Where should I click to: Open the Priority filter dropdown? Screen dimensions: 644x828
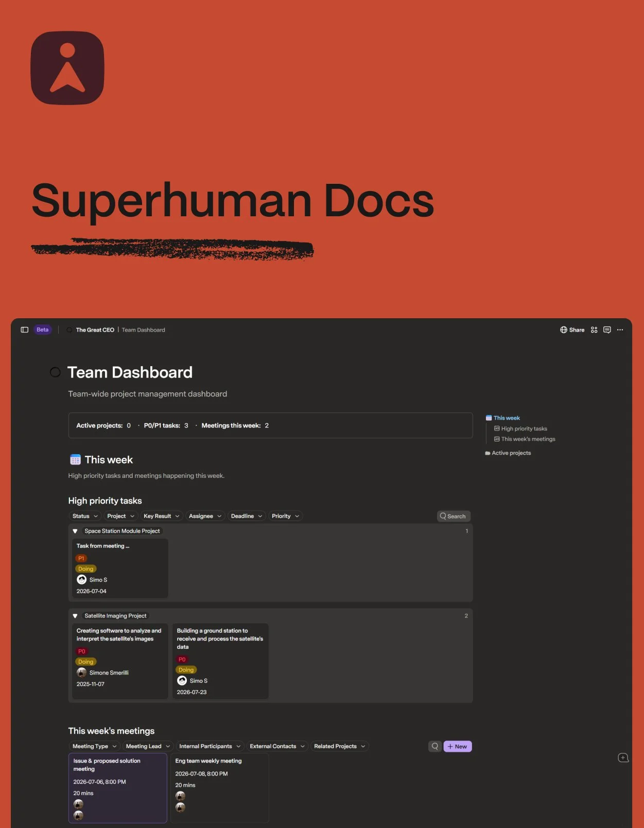pyautogui.click(x=285, y=516)
